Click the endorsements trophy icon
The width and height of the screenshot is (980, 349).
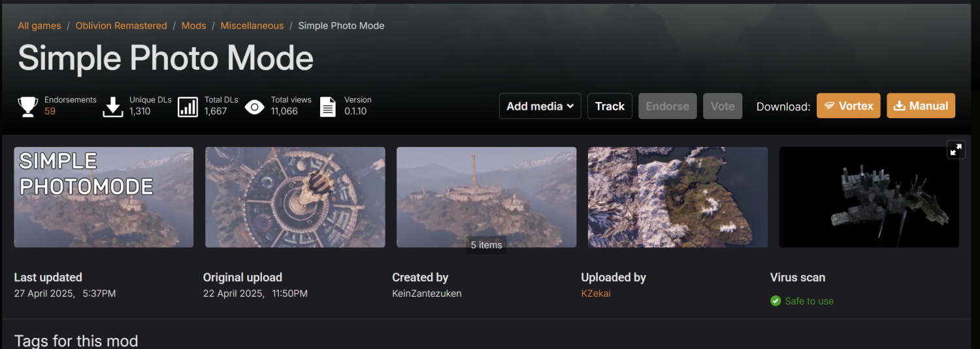(27, 106)
